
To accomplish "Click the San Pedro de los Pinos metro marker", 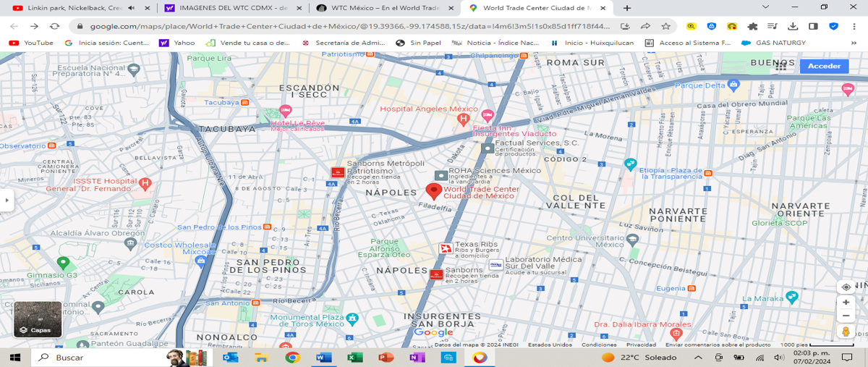I will [x=268, y=227].
